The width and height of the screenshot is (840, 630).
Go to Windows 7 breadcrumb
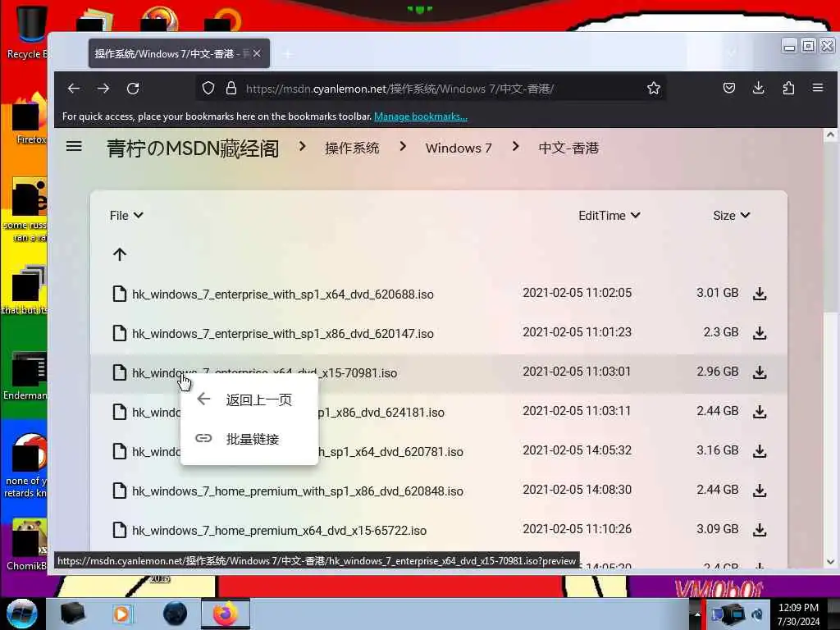tap(459, 148)
